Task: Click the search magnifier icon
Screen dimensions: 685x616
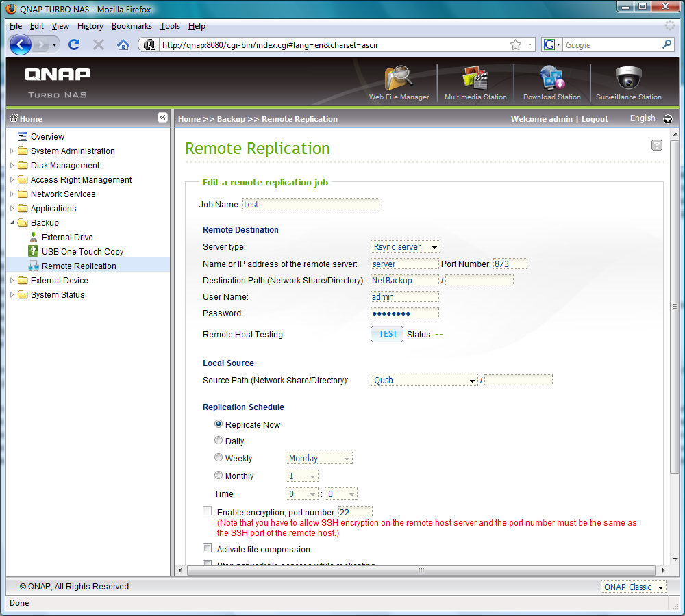Action: pos(667,44)
